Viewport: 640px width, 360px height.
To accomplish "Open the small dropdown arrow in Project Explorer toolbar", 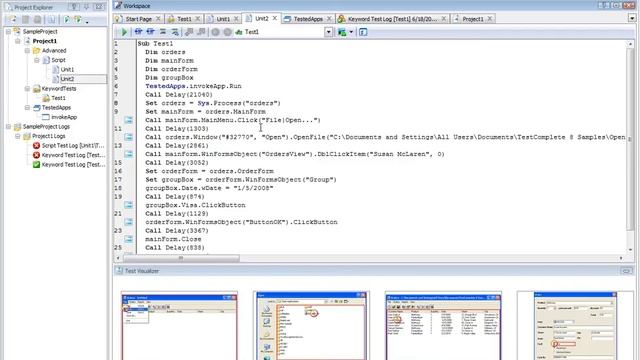I will pyautogui.click(x=87, y=22).
